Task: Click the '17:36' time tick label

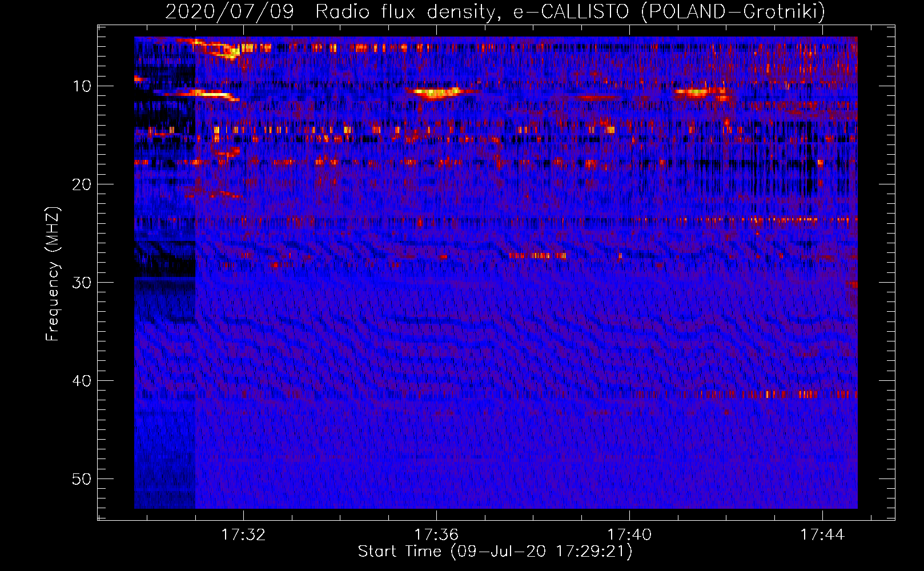Action: [436, 534]
